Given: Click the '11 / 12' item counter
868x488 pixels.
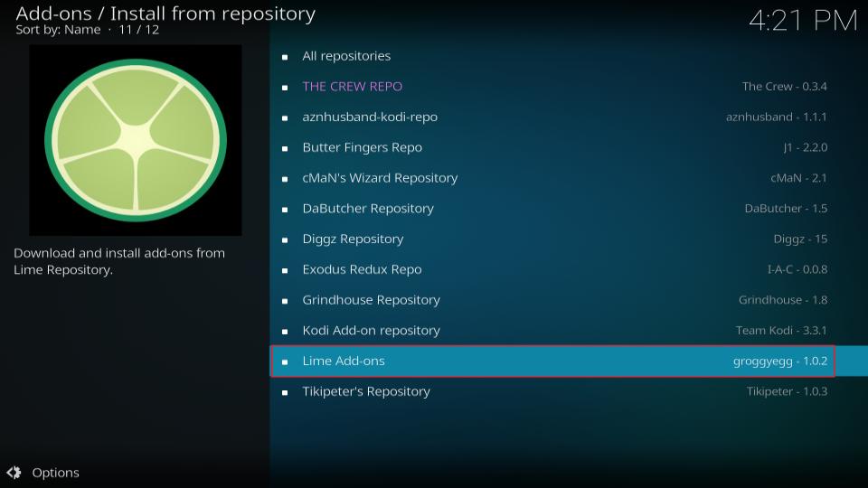Looking at the screenshot, I should click(x=139, y=30).
